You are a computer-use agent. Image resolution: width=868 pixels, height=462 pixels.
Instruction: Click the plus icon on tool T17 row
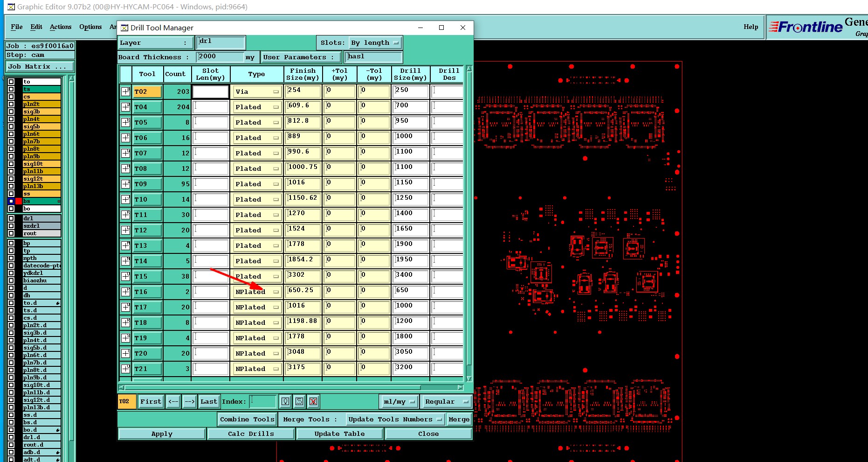(x=126, y=307)
